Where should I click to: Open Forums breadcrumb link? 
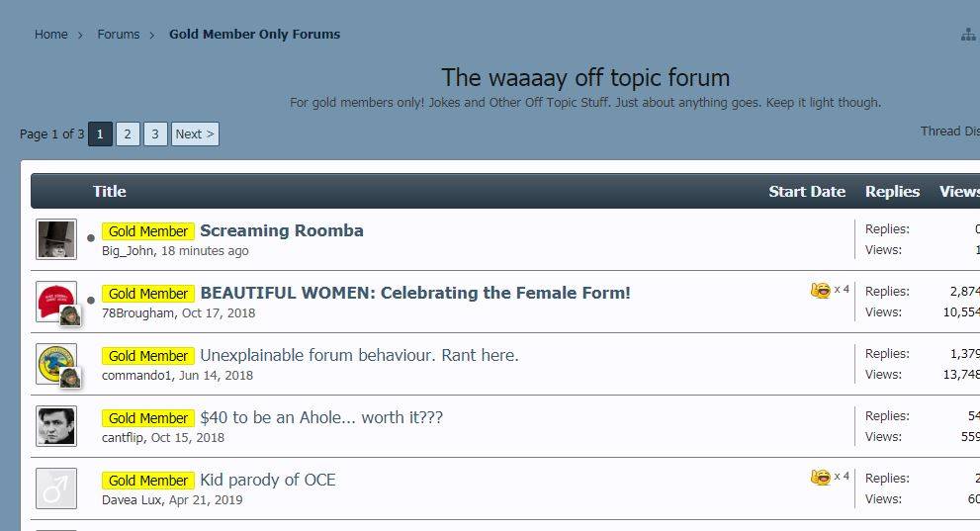click(119, 35)
